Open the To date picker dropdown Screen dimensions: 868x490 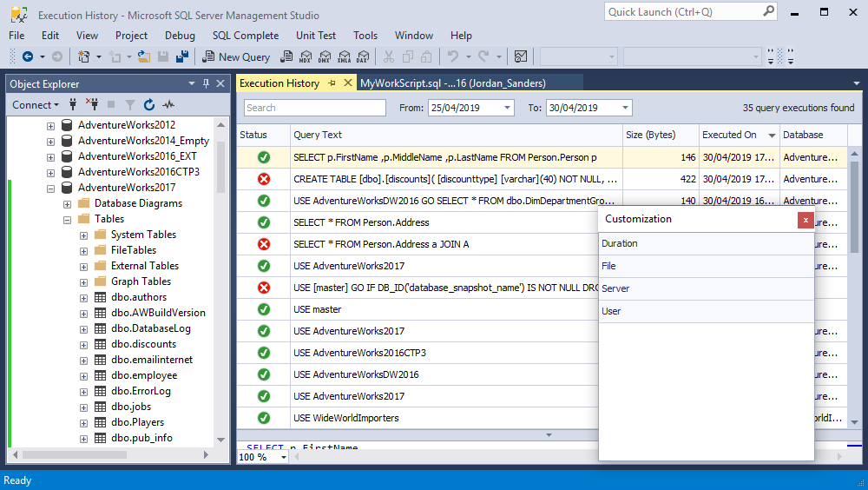tap(625, 108)
